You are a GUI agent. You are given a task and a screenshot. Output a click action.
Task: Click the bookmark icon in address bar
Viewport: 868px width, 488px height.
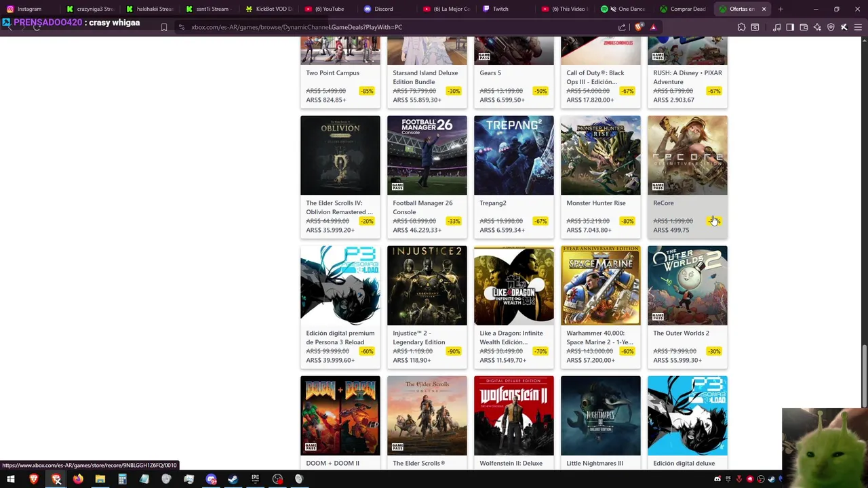[163, 27]
